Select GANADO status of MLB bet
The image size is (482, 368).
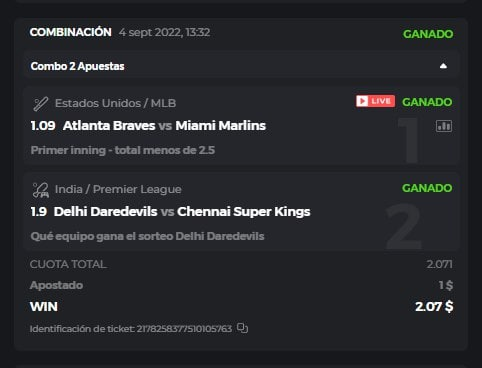coord(427,102)
